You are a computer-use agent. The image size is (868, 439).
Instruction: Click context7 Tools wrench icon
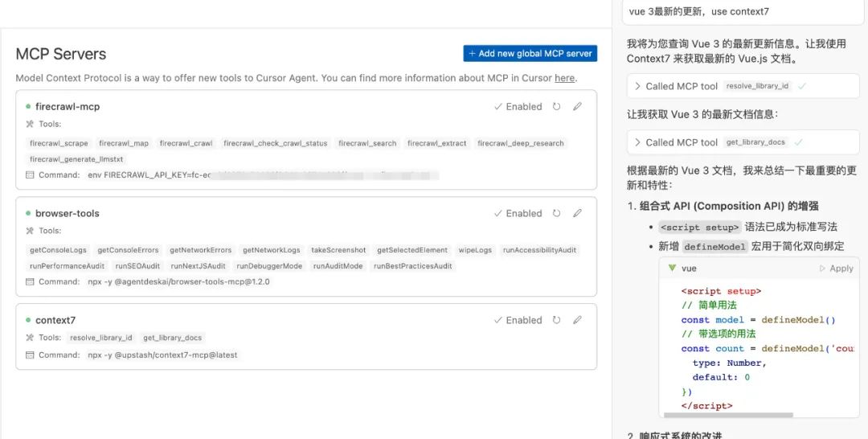click(30, 337)
